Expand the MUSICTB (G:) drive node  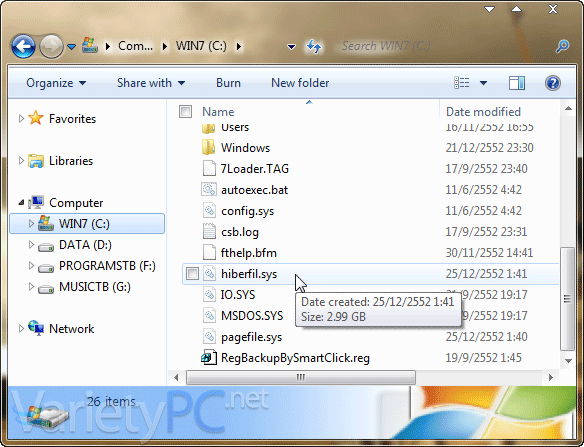click(31, 286)
